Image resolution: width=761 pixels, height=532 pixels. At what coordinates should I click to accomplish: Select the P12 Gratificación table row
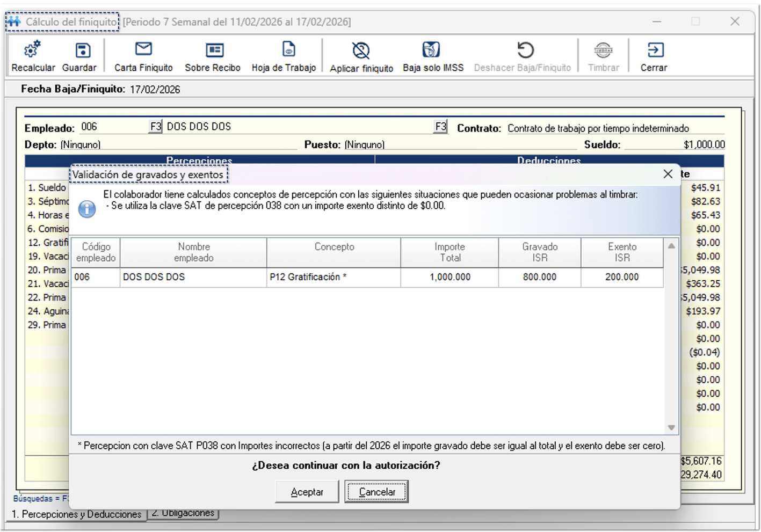(x=367, y=277)
